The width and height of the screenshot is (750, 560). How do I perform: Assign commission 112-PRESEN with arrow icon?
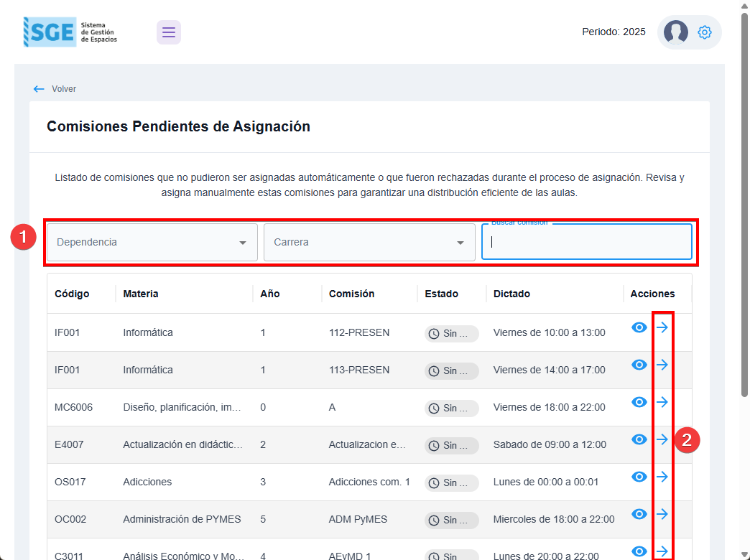pos(662,327)
